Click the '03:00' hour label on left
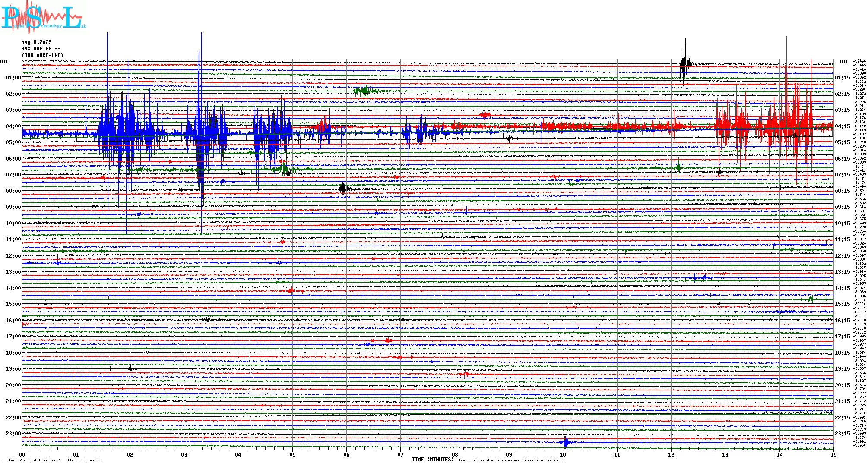Viewport: 868px width, 466px height. pyautogui.click(x=13, y=110)
